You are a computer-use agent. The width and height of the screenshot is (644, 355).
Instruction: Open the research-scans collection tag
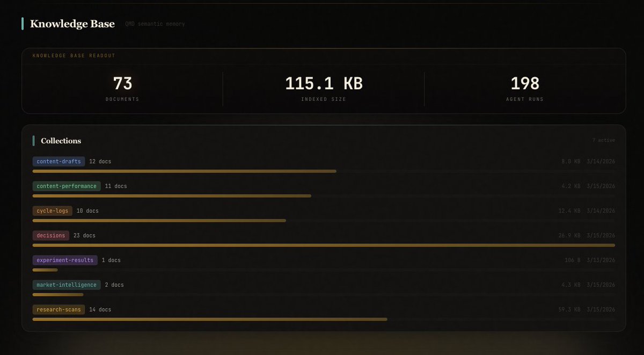[x=58, y=309]
